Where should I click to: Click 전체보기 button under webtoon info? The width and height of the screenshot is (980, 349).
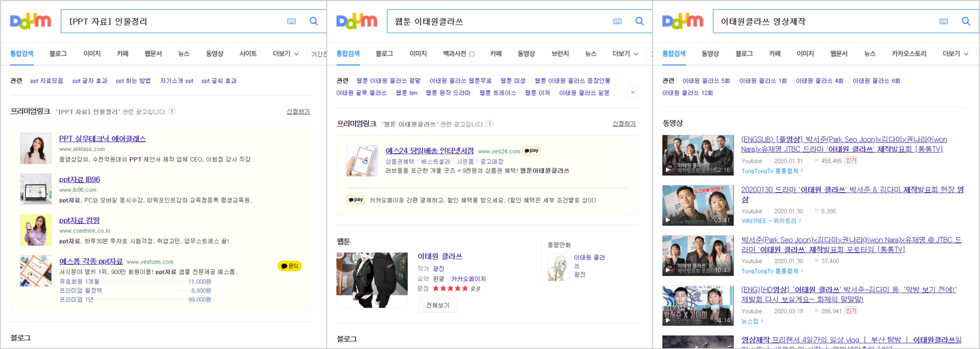(438, 305)
